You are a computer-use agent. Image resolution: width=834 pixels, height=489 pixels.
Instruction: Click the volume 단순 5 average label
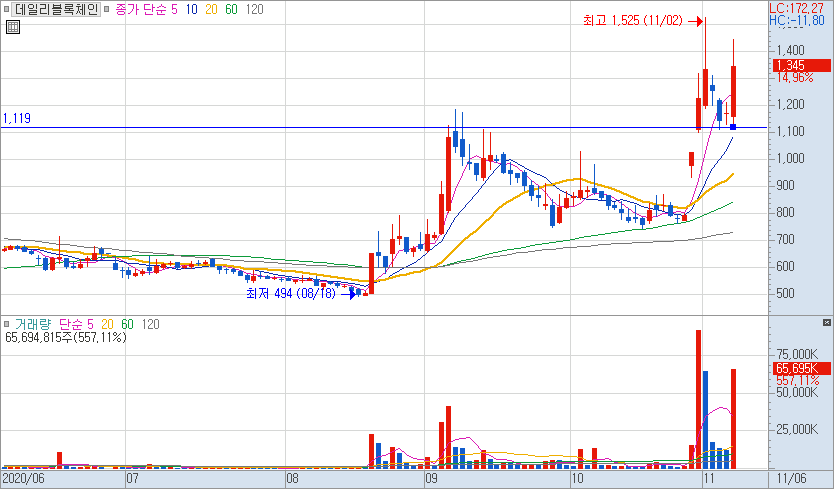pyautogui.click(x=76, y=324)
